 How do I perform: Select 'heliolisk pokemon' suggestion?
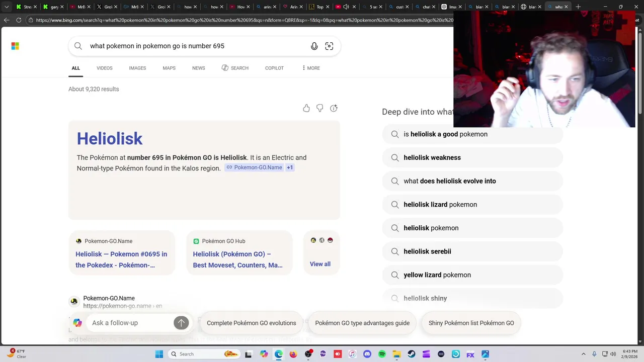pyautogui.click(x=472, y=228)
